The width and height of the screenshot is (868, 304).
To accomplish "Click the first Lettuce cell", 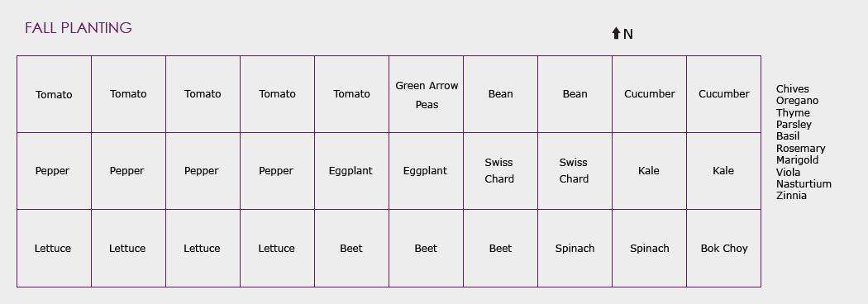I will coord(55,248).
